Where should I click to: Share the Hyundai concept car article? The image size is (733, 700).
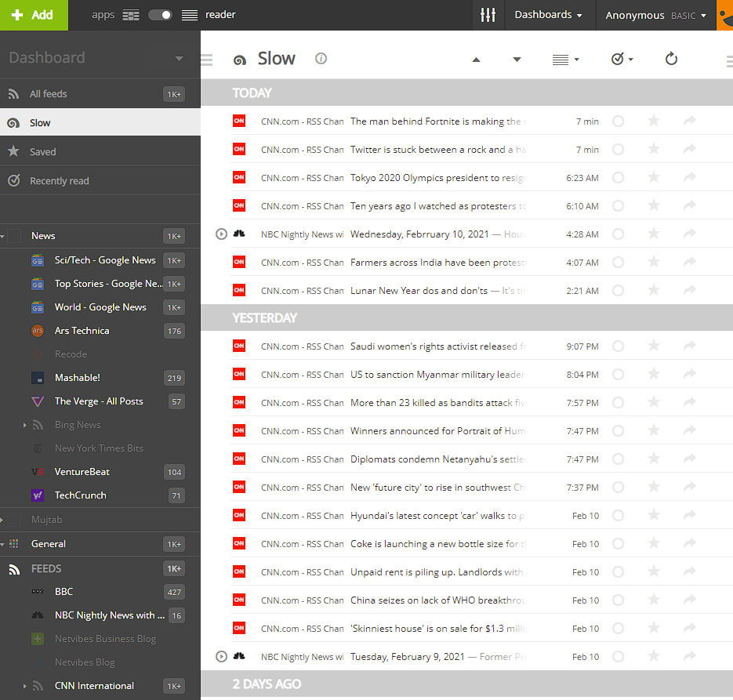click(x=690, y=516)
